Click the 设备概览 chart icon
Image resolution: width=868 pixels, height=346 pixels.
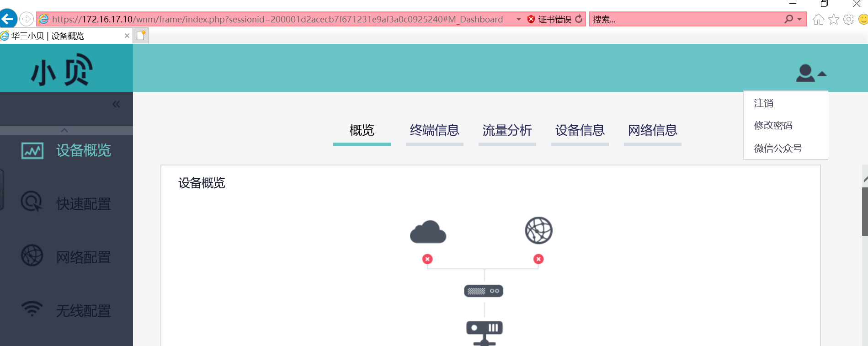[32, 150]
